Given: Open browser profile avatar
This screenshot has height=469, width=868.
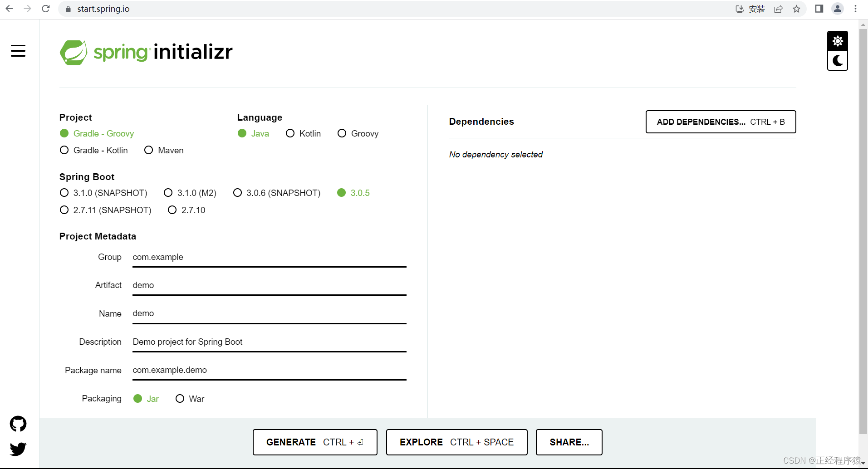Looking at the screenshot, I should [x=838, y=9].
